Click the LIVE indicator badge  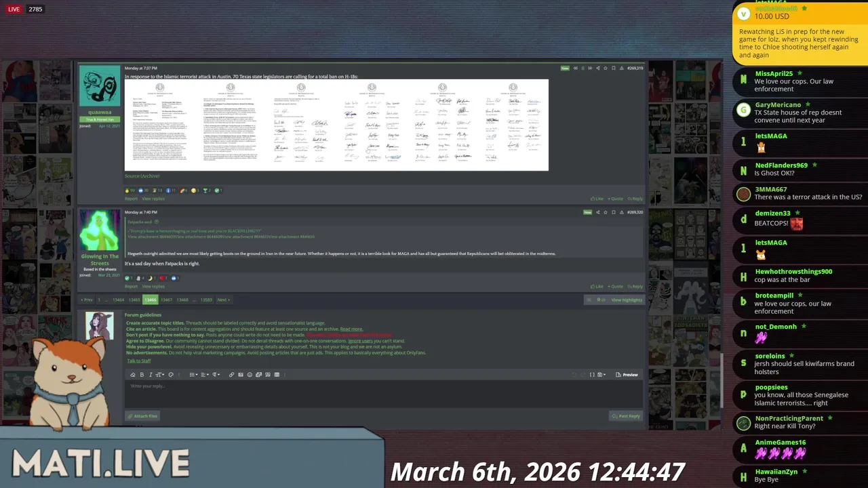pos(14,9)
